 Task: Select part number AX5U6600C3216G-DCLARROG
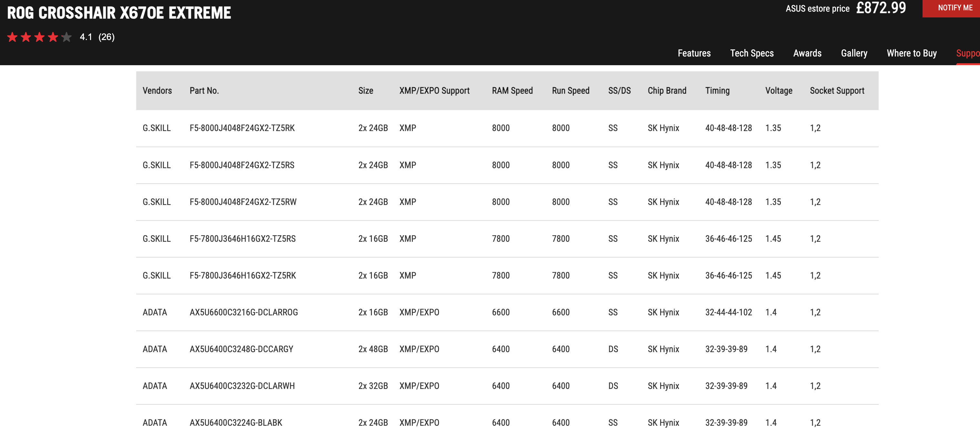coord(243,312)
